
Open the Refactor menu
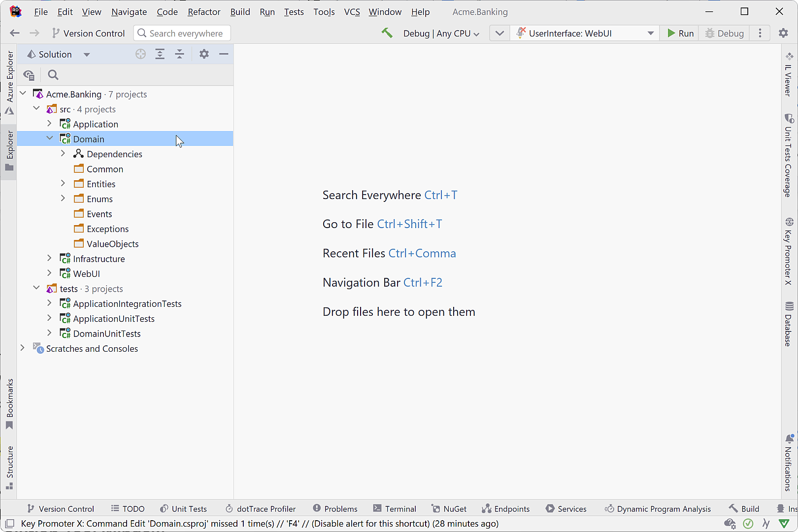tap(204, 12)
